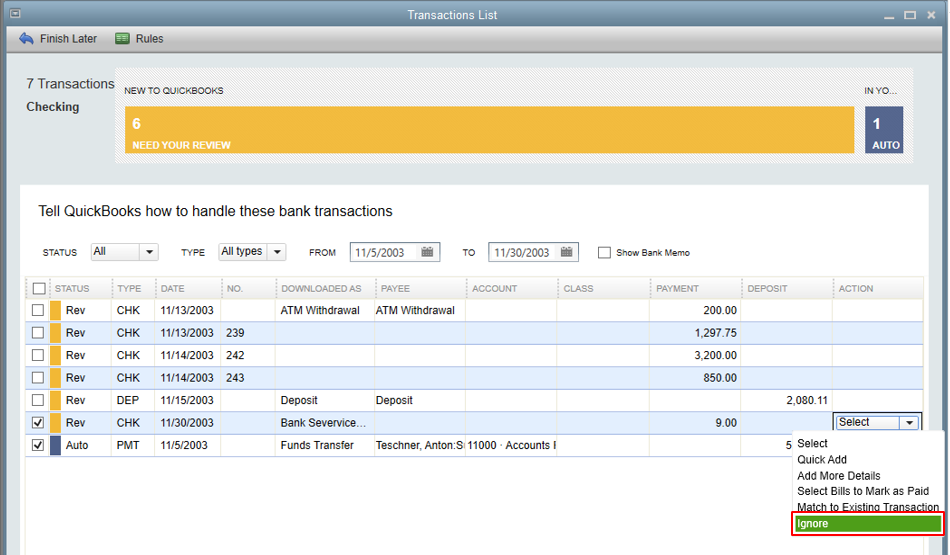Check the row for check number 242

pos(38,355)
